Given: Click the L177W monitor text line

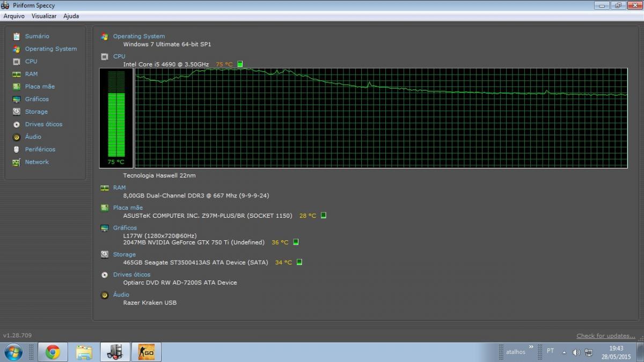Looking at the screenshot, I should coord(160,235).
